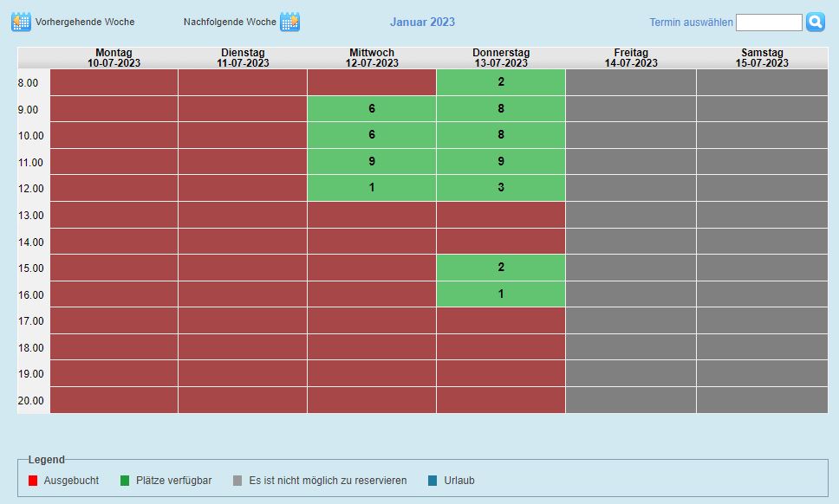Click the Mittwoch 12-07-2023 column header

[x=372, y=58]
